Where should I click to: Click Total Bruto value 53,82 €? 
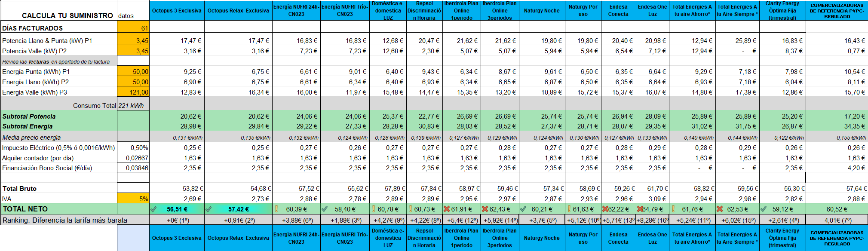coord(177,188)
